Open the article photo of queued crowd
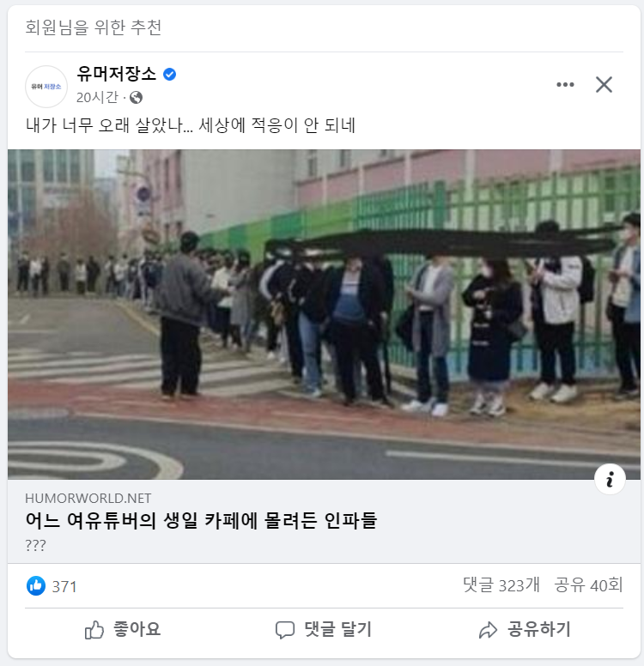Screen dimensions: 644x666 click(x=324, y=314)
